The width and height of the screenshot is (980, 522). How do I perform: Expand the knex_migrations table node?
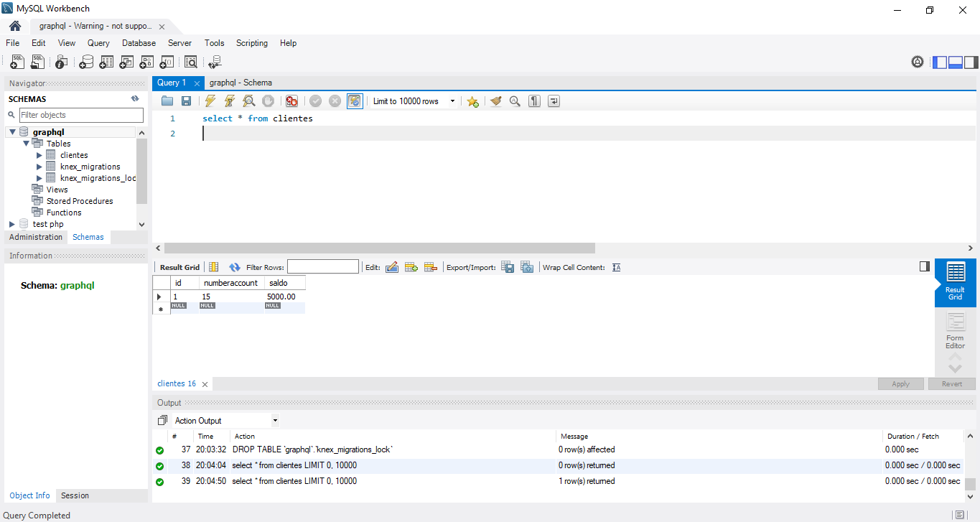tap(39, 167)
